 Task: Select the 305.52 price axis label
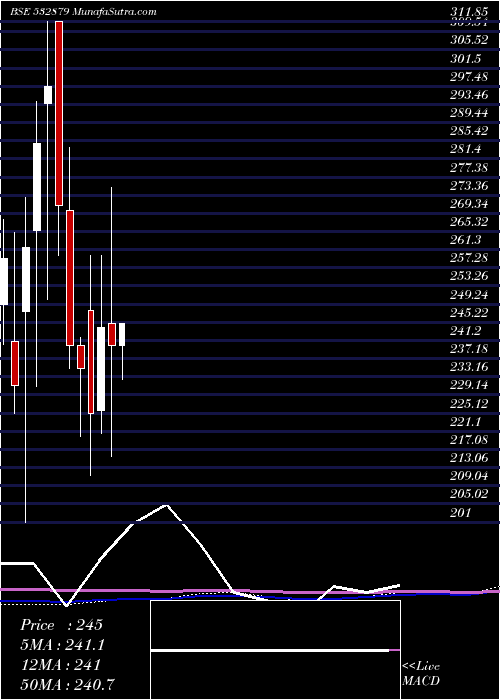point(468,40)
